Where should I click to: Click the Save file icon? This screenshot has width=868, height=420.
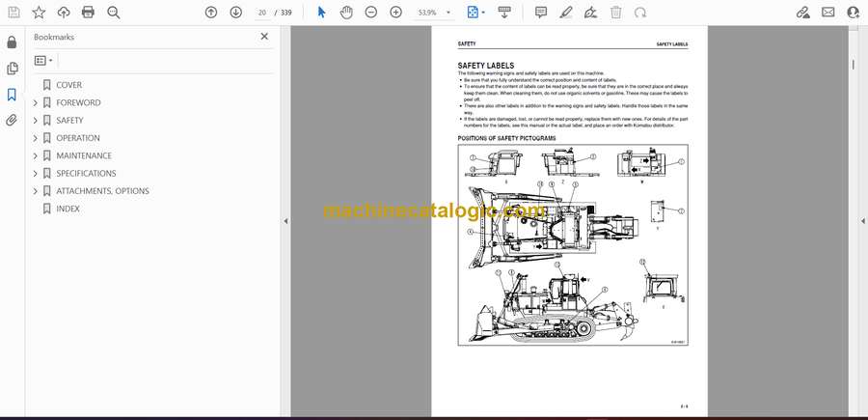[14, 13]
